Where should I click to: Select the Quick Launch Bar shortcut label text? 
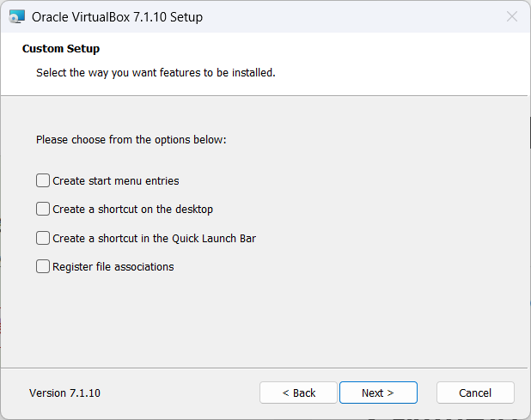click(x=155, y=239)
